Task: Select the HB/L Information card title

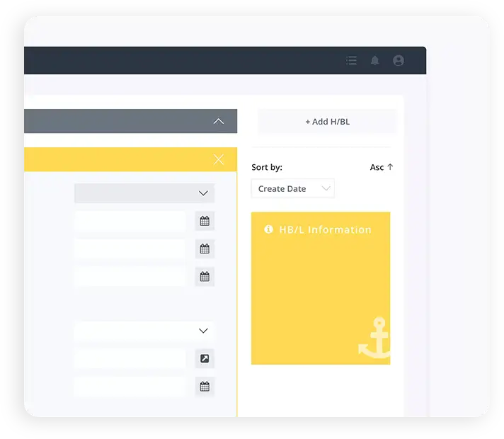Action: pyautogui.click(x=325, y=229)
